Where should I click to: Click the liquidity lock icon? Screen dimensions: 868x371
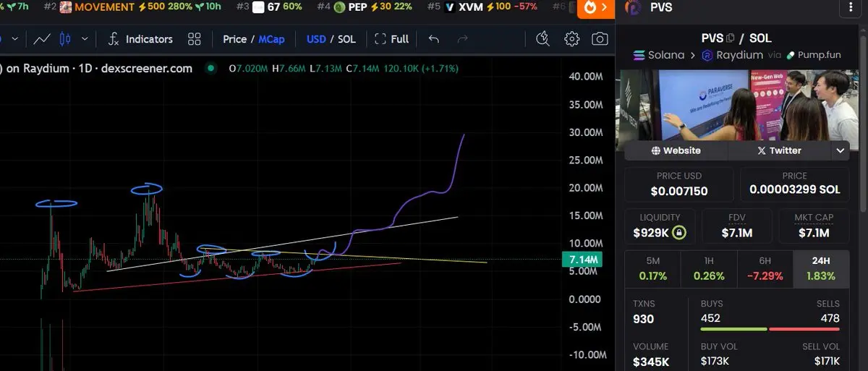click(x=678, y=233)
